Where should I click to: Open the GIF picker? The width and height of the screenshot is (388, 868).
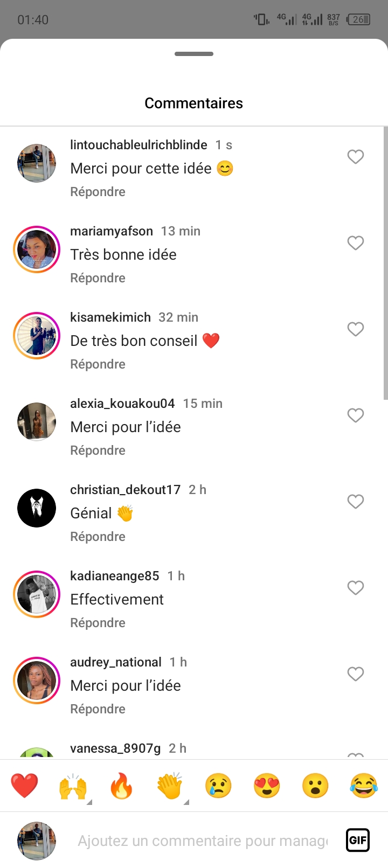pyautogui.click(x=357, y=840)
